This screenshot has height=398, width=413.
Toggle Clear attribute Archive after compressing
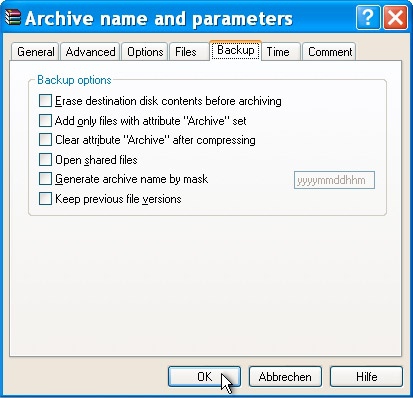point(45,140)
